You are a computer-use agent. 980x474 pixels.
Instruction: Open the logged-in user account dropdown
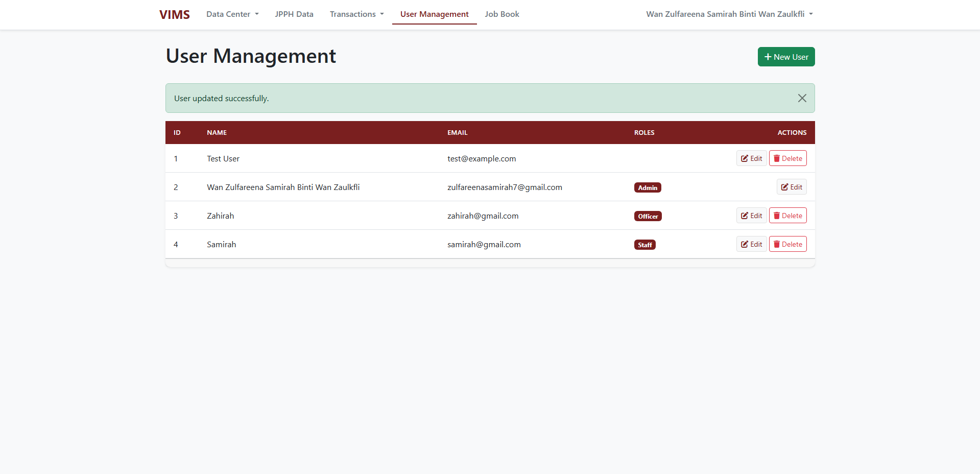(729, 14)
